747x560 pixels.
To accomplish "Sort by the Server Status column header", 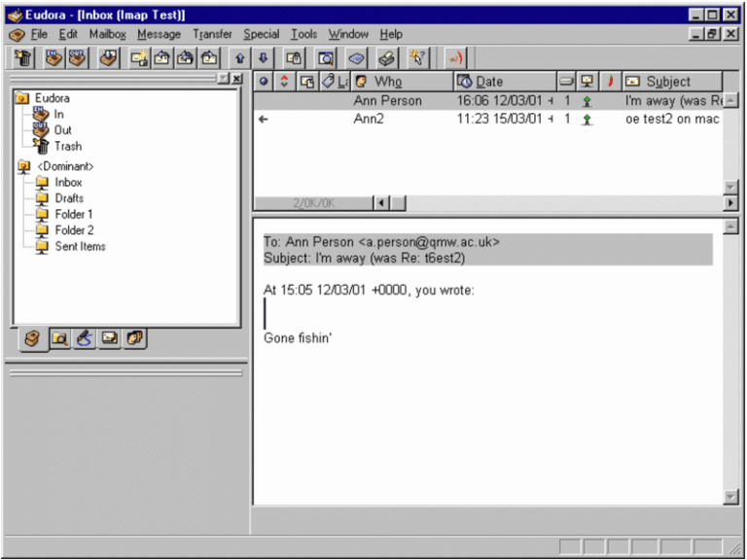I will tap(587, 82).
